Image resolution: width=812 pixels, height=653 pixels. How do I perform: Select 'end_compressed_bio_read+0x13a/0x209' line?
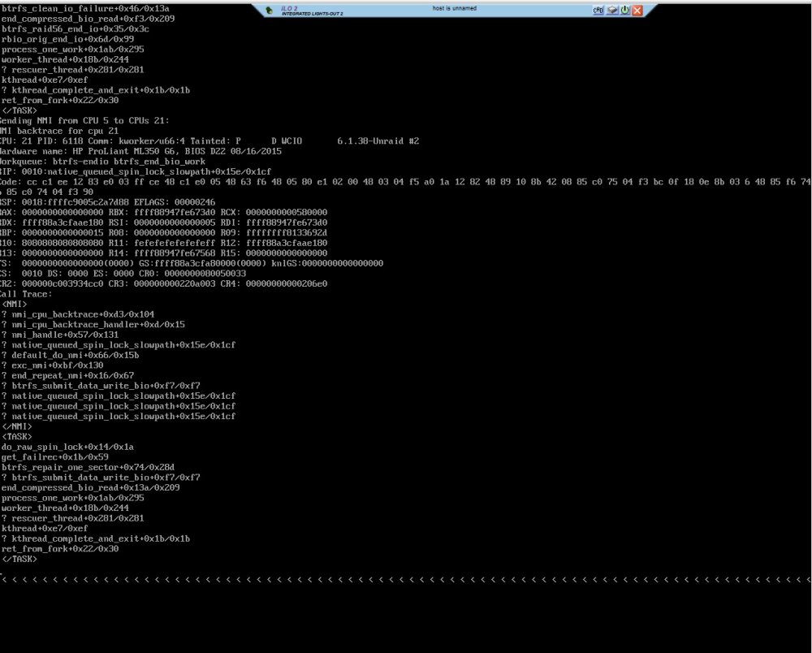pyautogui.click(x=91, y=488)
